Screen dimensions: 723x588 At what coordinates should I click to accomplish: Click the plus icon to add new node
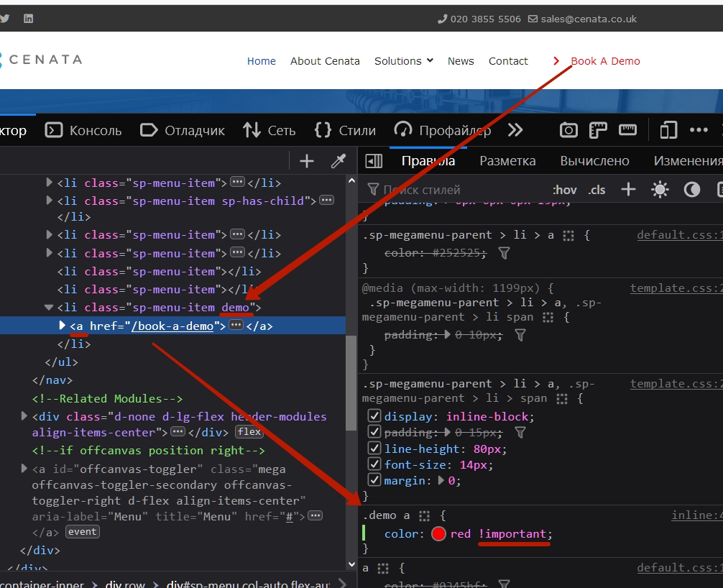307,161
